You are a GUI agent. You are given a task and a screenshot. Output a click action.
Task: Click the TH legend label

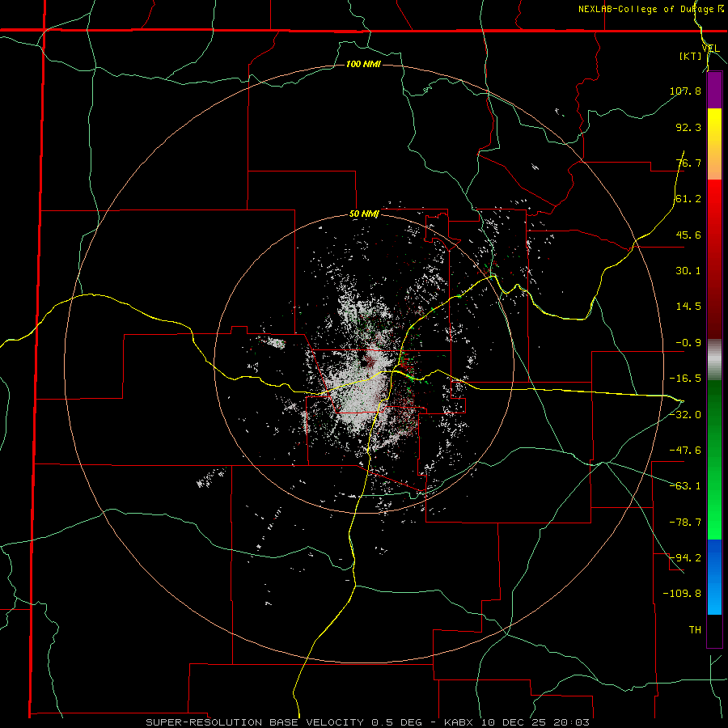coord(695,630)
